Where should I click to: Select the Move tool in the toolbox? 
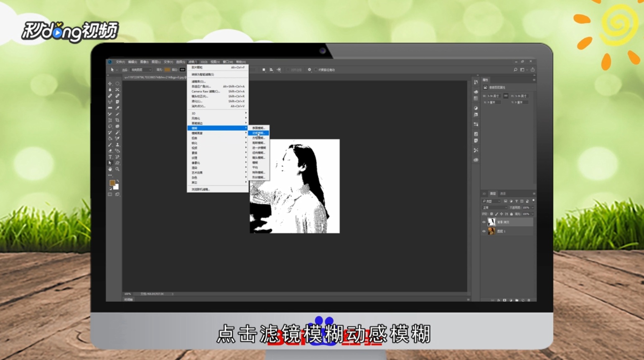click(110, 84)
